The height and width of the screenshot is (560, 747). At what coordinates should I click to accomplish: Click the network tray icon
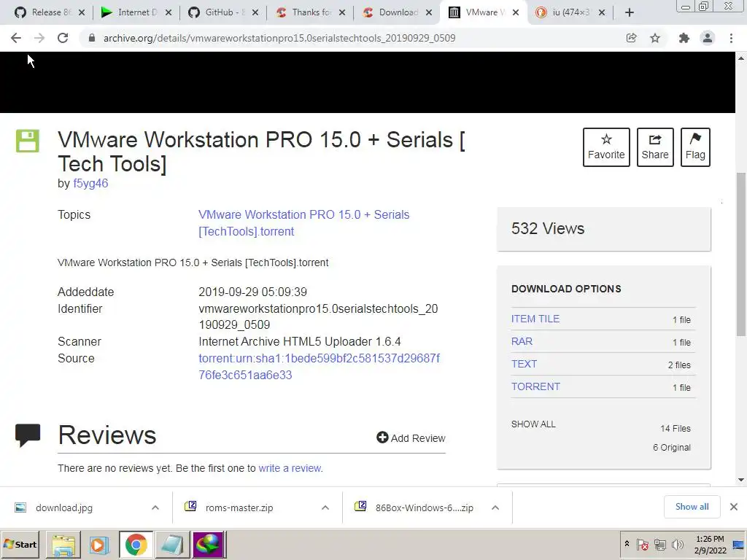[x=660, y=544]
